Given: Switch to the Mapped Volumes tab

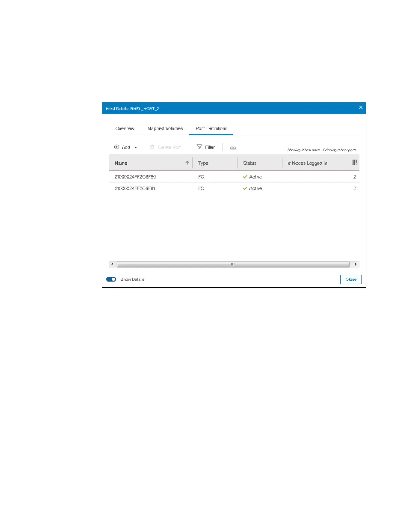Looking at the screenshot, I should coord(165,129).
